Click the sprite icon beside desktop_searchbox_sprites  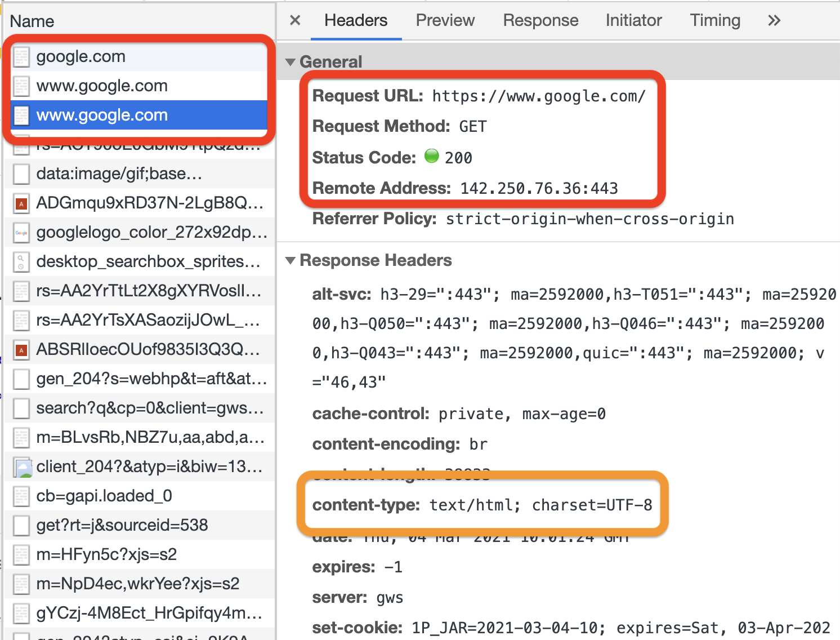[21, 262]
